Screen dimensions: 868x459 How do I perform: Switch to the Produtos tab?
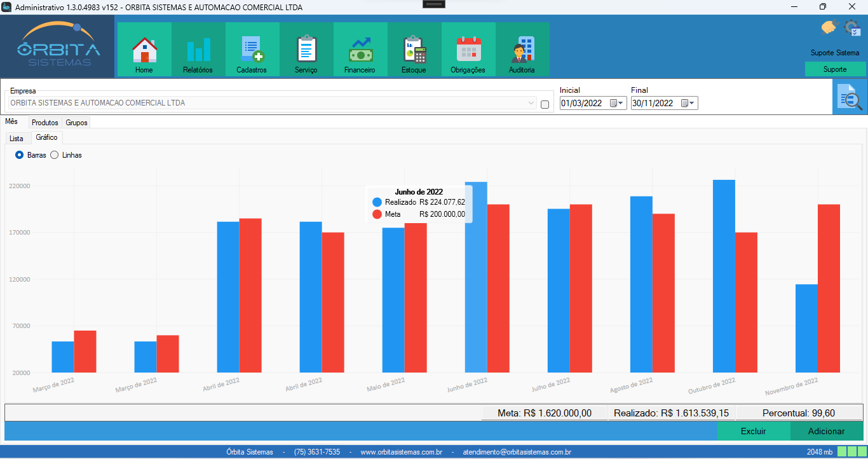tap(45, 123)
